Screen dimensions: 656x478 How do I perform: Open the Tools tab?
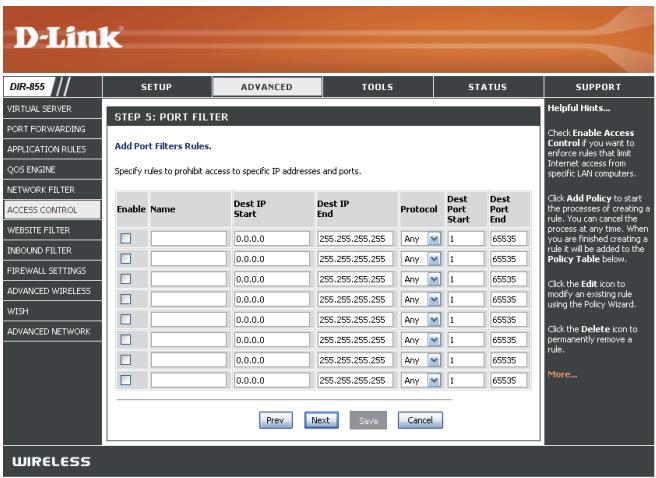coord(377,87)
